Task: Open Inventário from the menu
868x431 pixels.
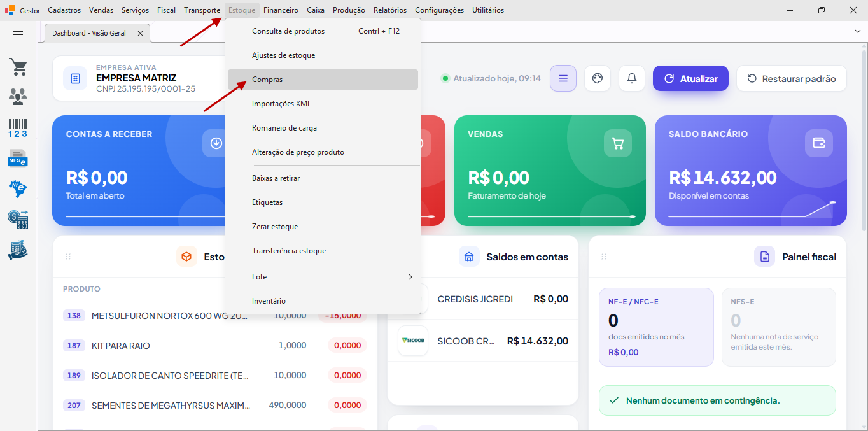Action: pos(323,301)
